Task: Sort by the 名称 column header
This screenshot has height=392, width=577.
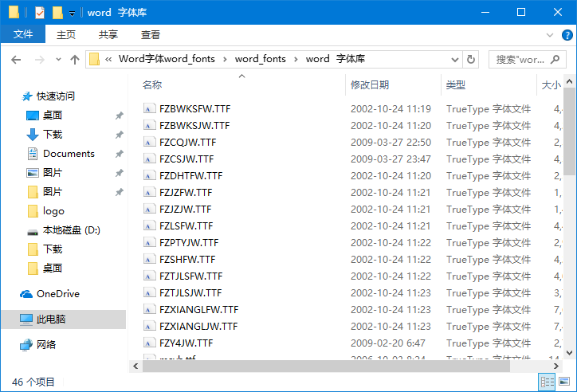Action: pos(152,85)
